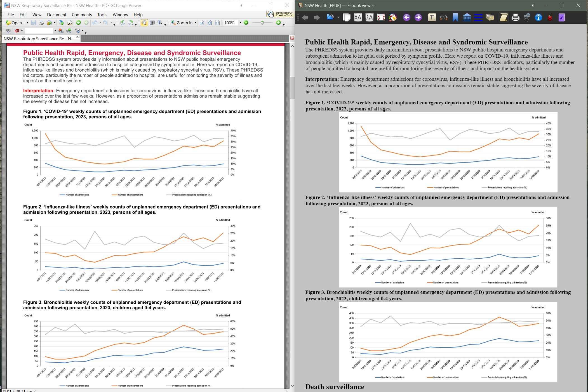Image resolution: width=588 pixels, height=392 pixels.
Task: Open the Document menu
Action: click(x=57, y=15)
